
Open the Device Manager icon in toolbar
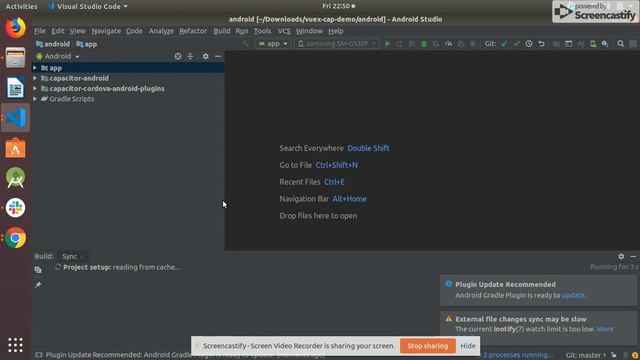pyautogui.click(x=593, y=44)
